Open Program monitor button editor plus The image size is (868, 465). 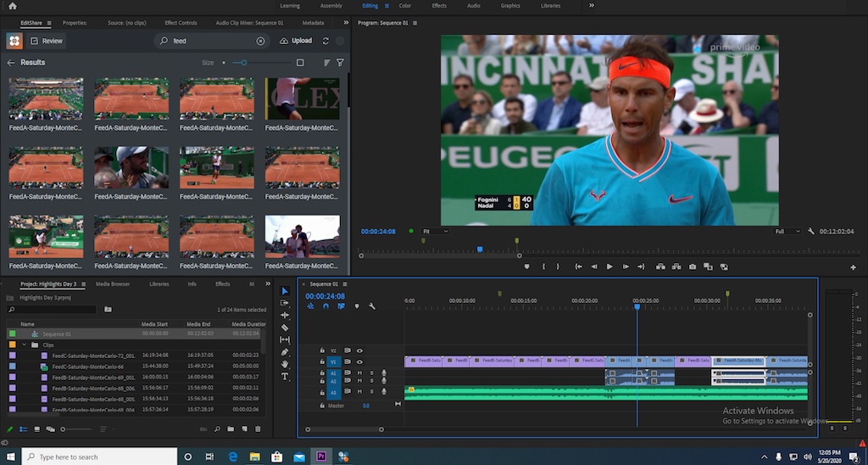click(853, 267)
